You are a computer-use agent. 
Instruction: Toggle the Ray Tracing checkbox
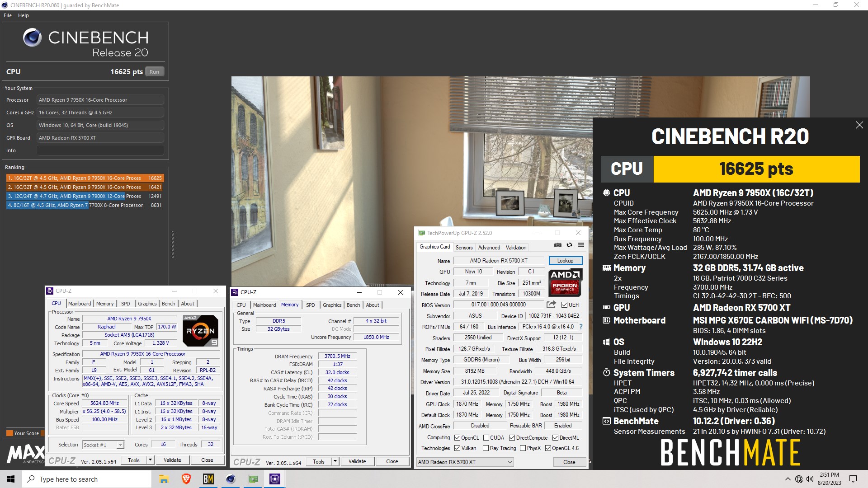click(x=486, y=448)
